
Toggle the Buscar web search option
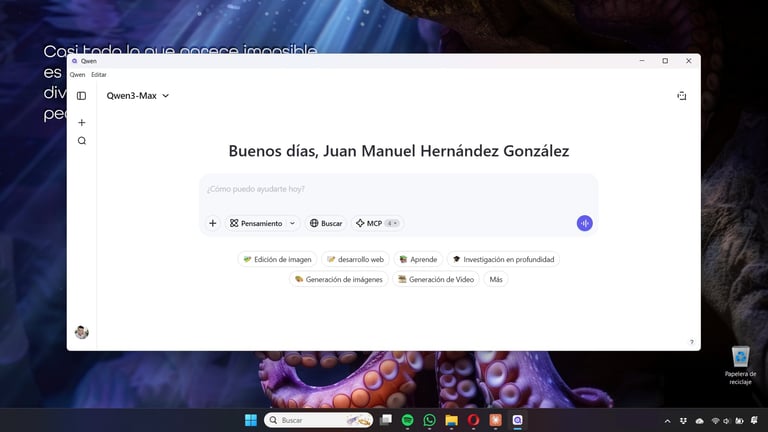326,223
